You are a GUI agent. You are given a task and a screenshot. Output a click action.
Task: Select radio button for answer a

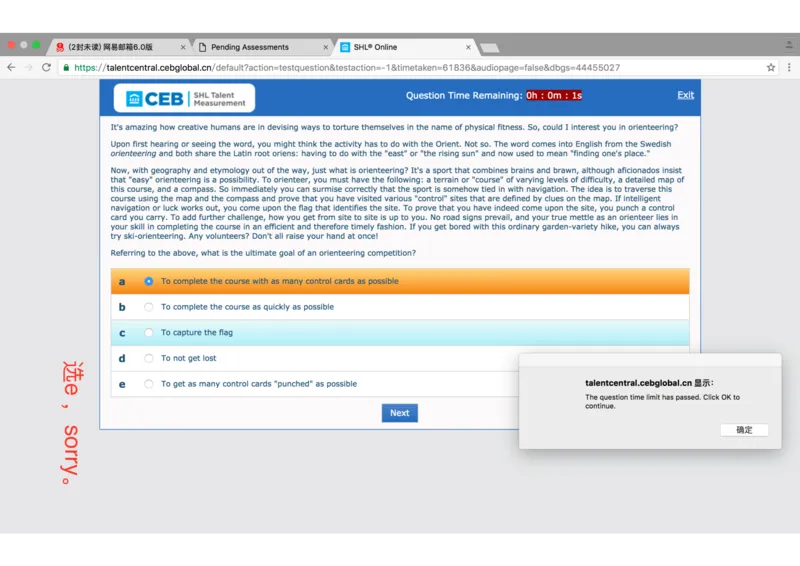pos(149,281)
